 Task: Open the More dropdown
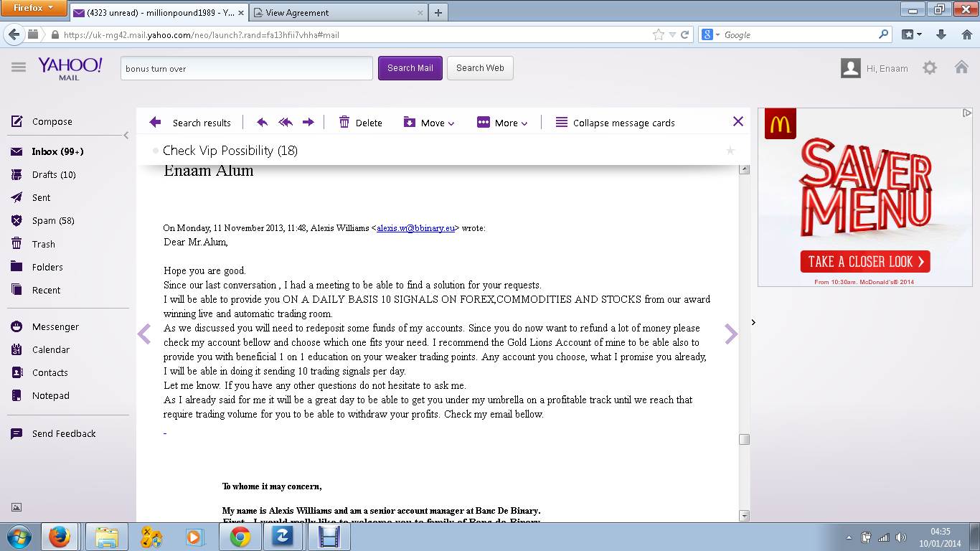click(x=502, y=123)
